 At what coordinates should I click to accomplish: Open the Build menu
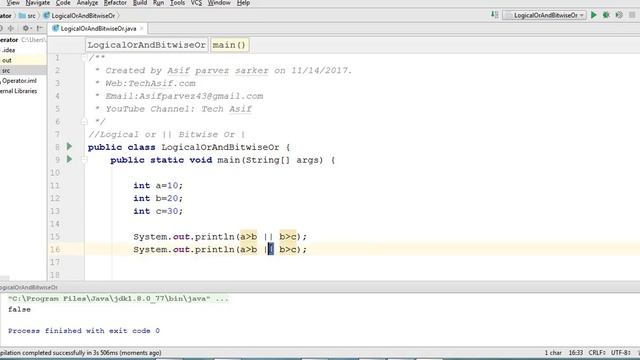140,3
